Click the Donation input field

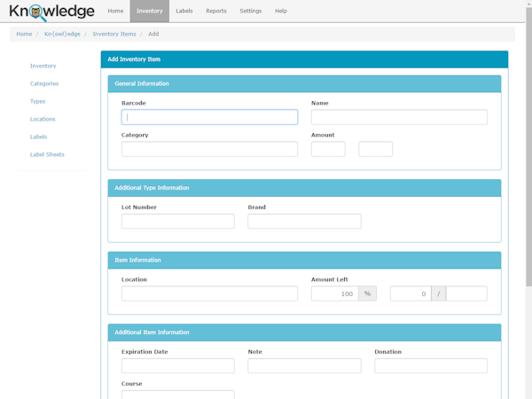pos(431,365)
